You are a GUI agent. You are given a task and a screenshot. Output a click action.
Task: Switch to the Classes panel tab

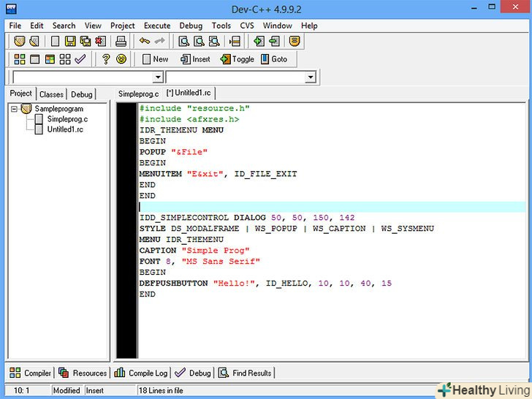coord(51,94)
